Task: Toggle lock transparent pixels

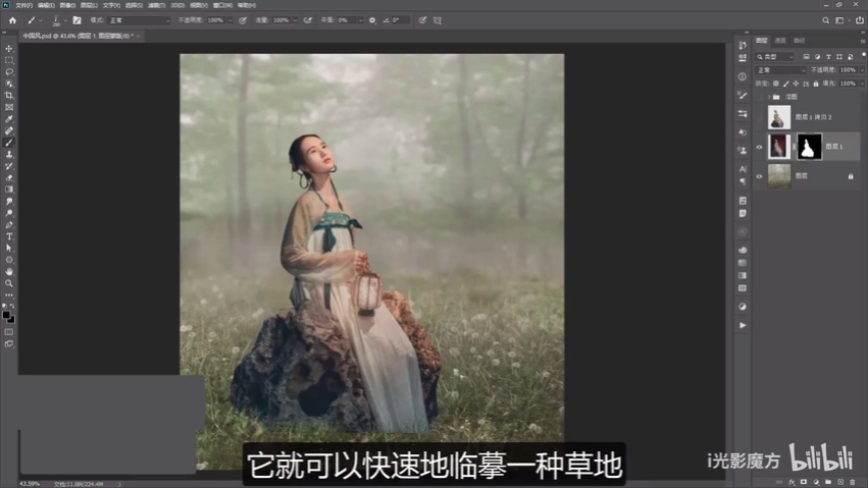Action: coord(775,84)
